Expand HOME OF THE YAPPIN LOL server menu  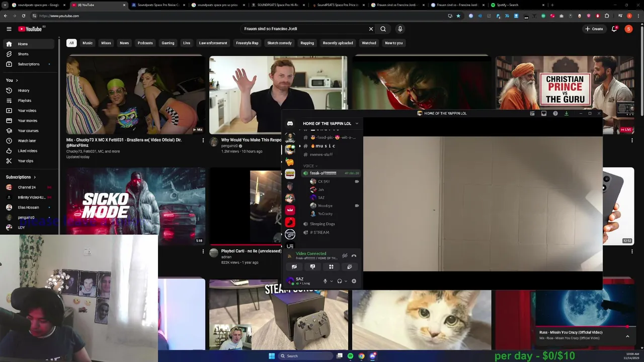(357, 124)
